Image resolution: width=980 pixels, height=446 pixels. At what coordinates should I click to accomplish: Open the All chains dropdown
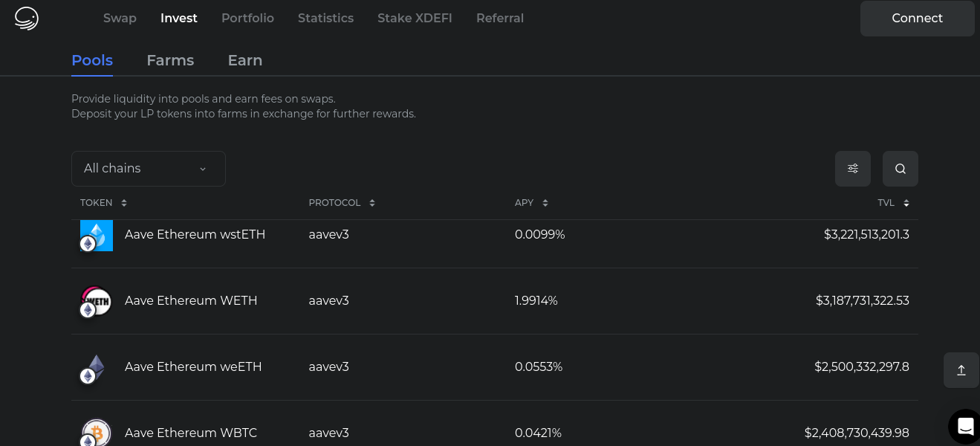tap(148, 169)
